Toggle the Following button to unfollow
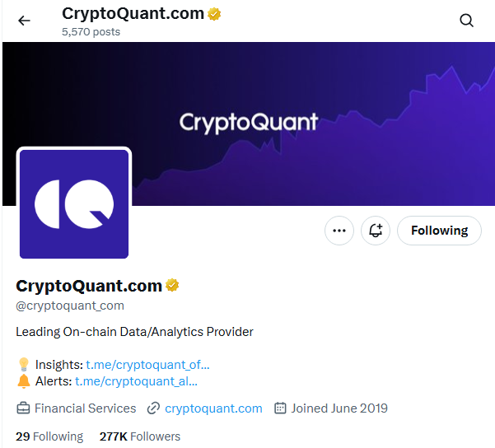This screenshot has height=448, width=495. point(439,231)
